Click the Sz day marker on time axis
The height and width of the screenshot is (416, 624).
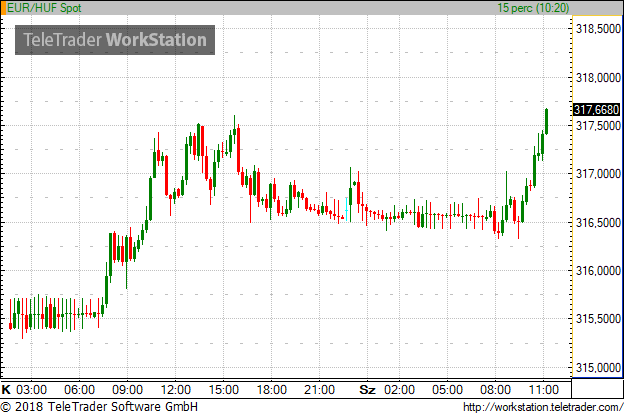[367, 389]
